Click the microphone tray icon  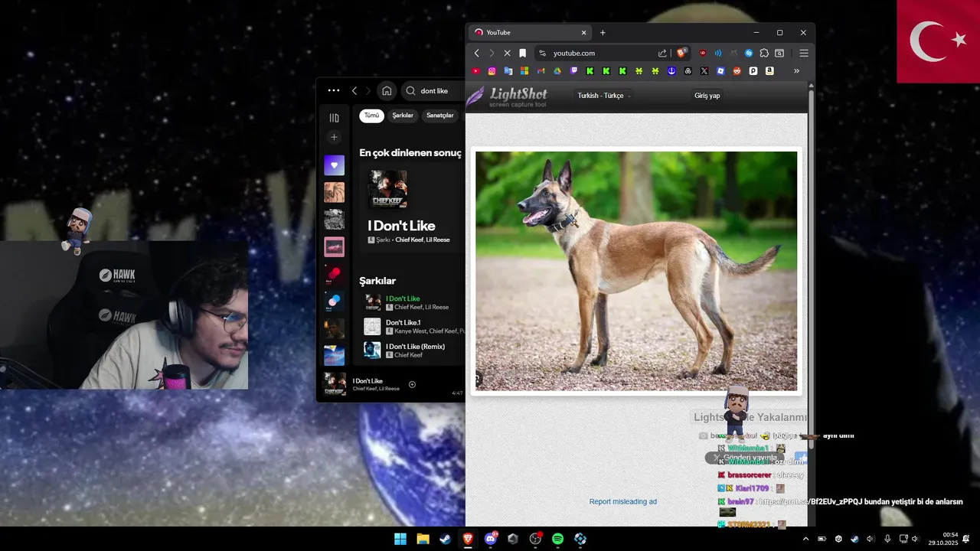tap(887, 539)
